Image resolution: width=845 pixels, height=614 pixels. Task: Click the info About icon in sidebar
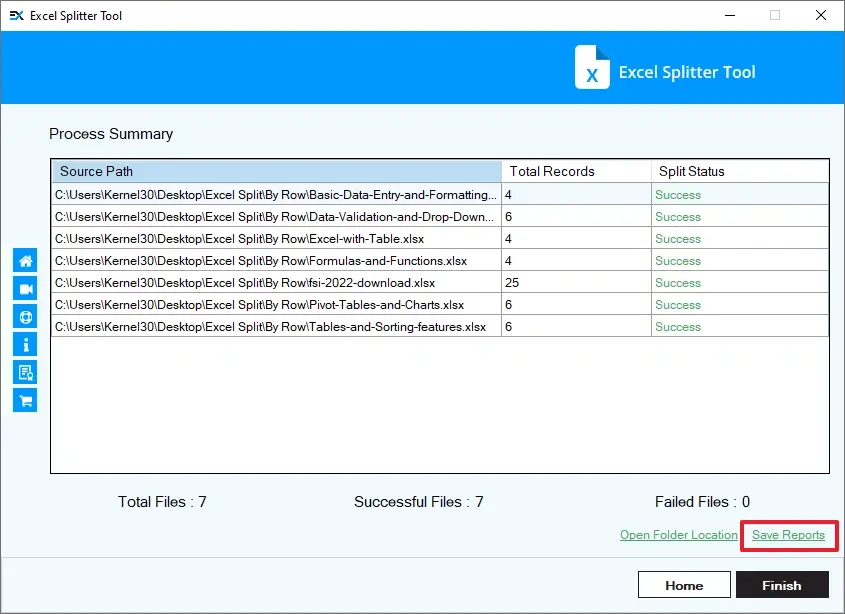[x=24, y=344]
